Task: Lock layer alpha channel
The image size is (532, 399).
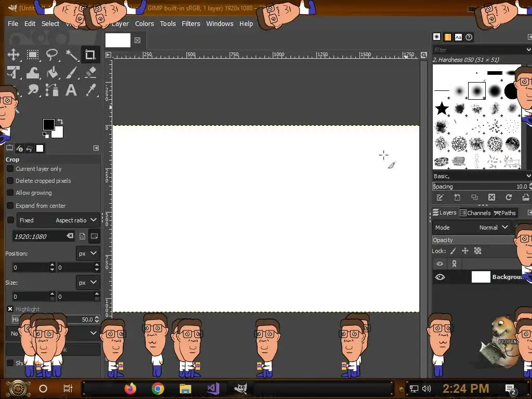Action: pos(478,251)
